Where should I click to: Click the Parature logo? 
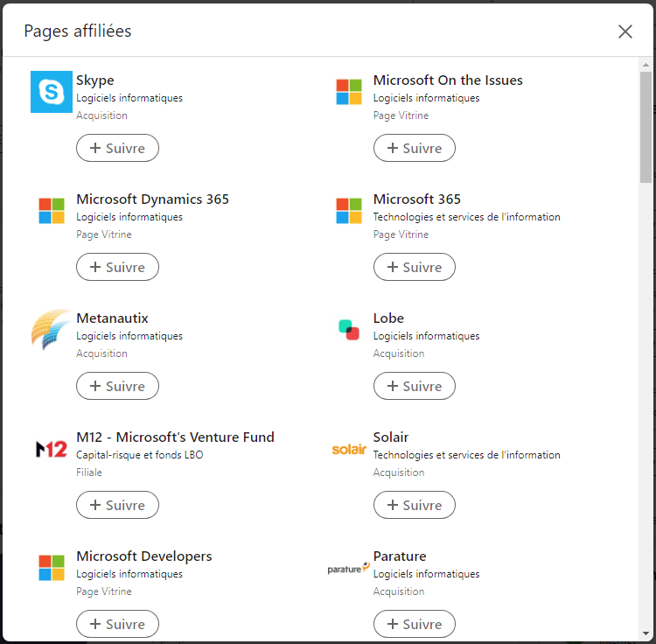coord(349,568)
